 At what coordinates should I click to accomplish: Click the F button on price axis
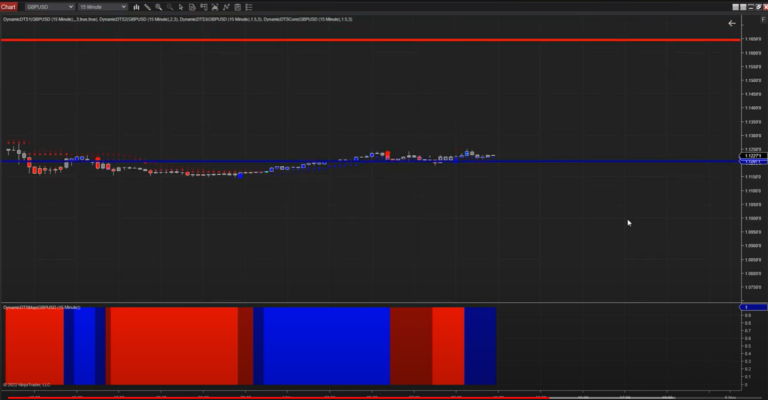pos(763,20)
